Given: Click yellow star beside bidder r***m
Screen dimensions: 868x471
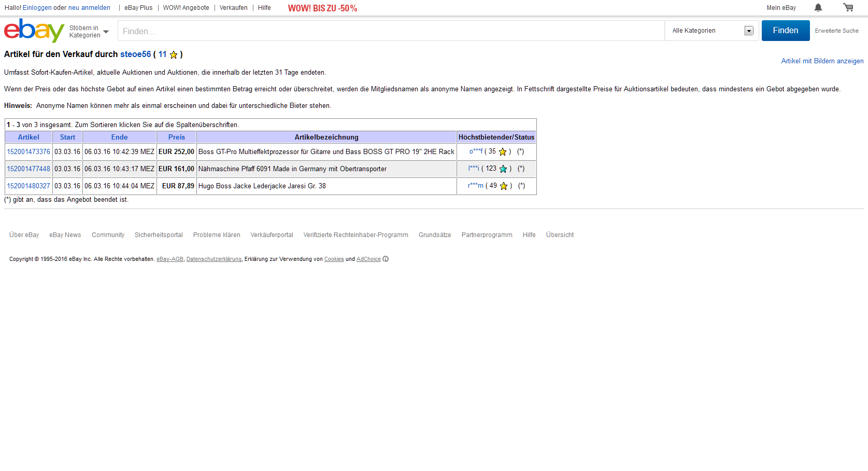Looking at the screenshot, I should pyautogui.click(x=504, y=186).
